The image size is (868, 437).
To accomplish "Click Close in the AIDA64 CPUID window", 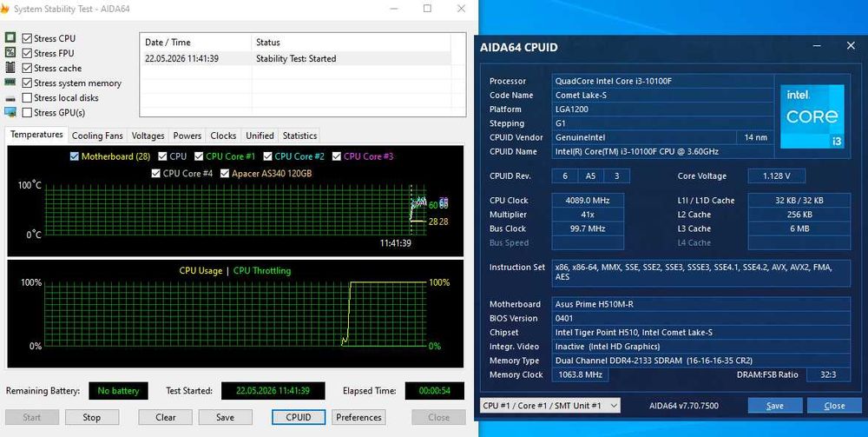I will tap(834, 406).
